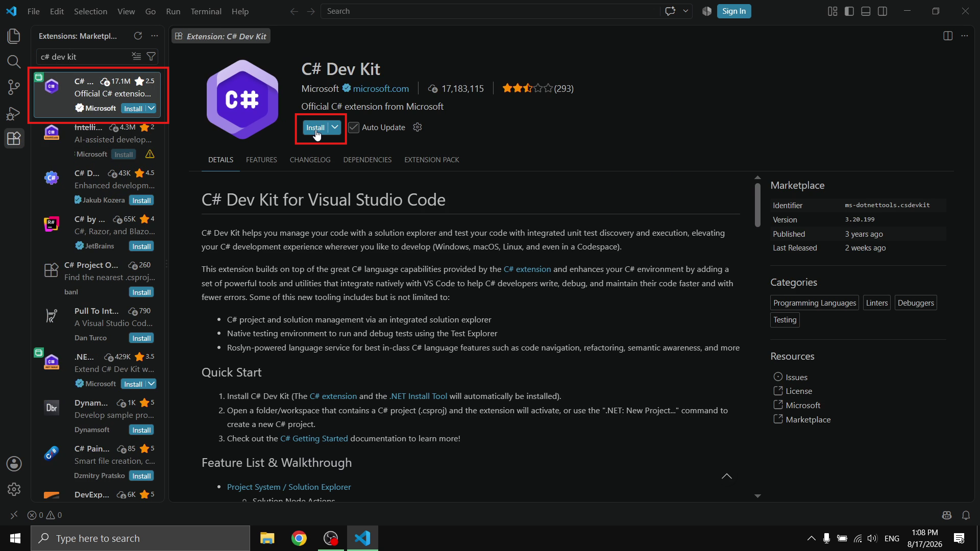The height and width of the screenshot is (551, 980).
Task: Clear extensions search results icon
Action: pyautogui.click(x=136, y=56)
